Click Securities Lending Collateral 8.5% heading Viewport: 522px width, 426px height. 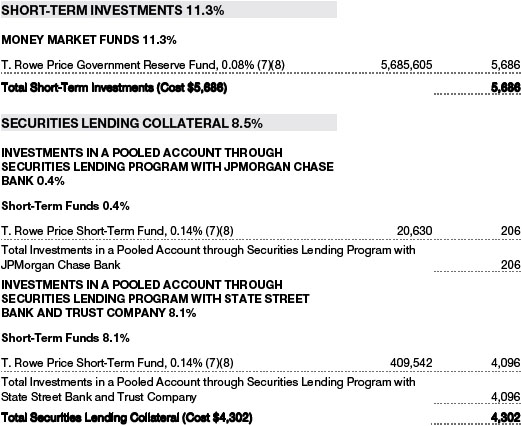[132, 123]
